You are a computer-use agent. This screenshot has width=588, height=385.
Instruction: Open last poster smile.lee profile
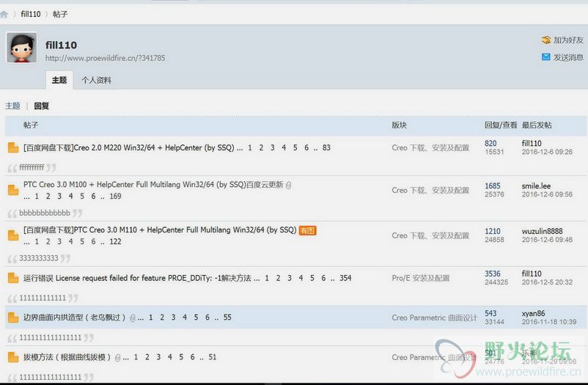tap(536, 186)
